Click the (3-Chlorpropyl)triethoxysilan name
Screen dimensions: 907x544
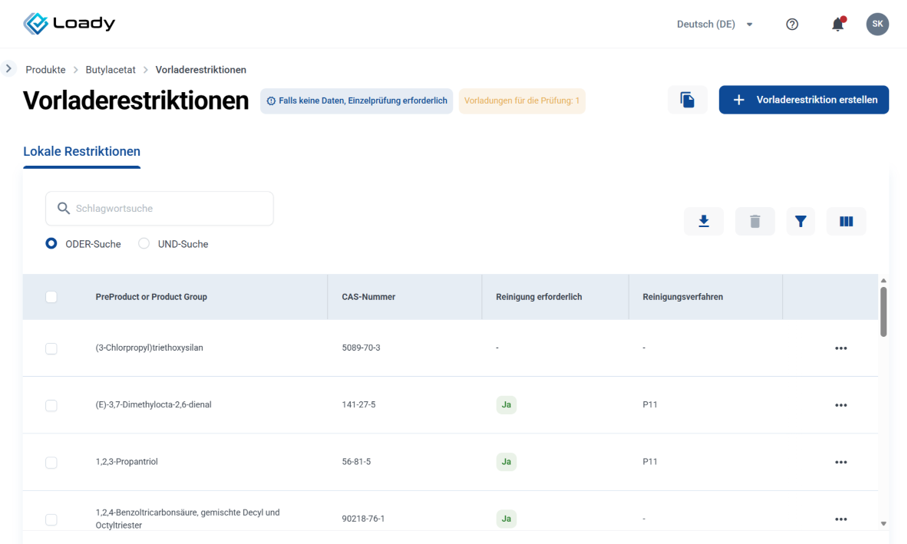click(149, 348)
